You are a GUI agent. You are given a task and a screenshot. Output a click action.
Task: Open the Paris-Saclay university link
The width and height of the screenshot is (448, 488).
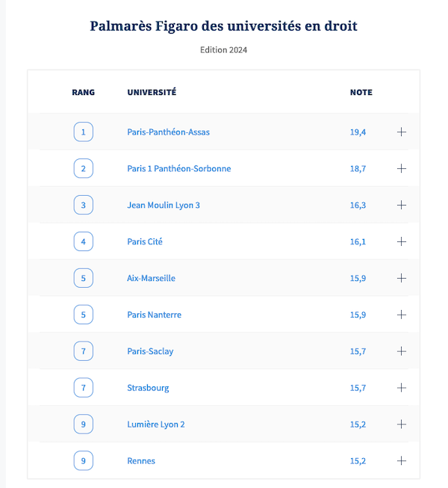coord(150,351)
